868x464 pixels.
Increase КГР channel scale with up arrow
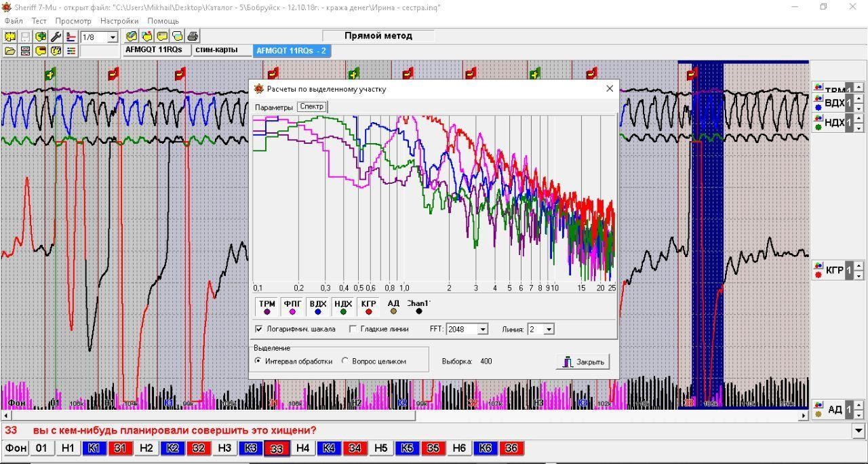coord(859,265)
